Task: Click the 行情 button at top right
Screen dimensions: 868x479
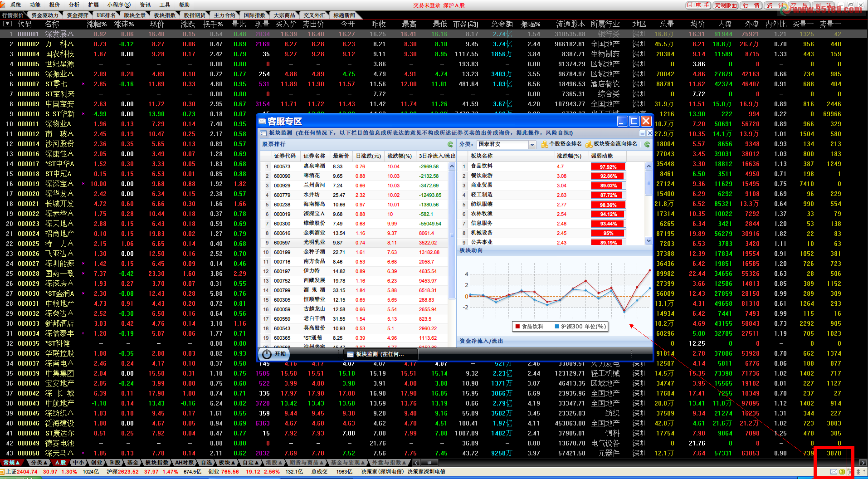Action: [752, 5]
